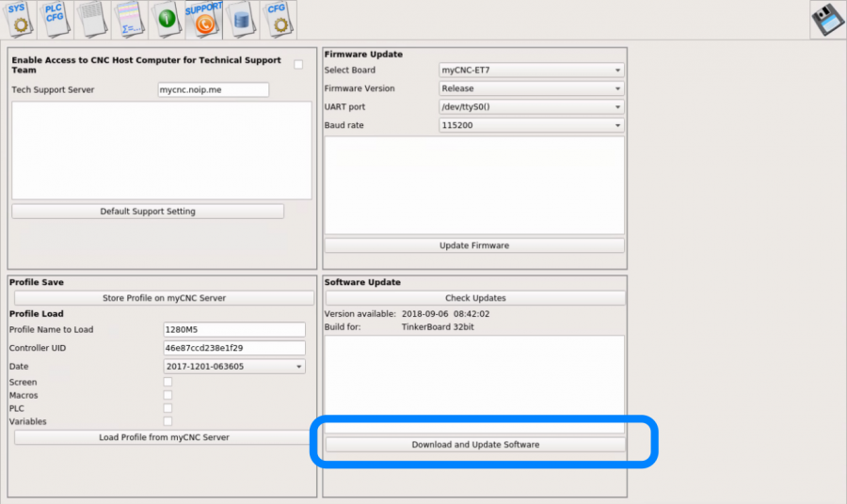Image resolution: width=847 pixels, height=504 pixels.
Task: Open the colored sigma formula document icon
Action: 129,19
